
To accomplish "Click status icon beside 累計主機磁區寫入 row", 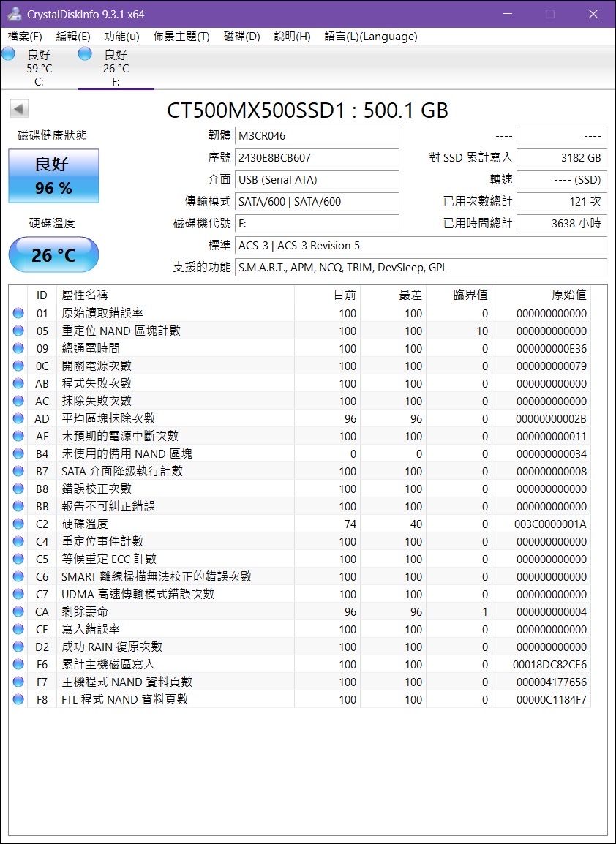I will [x=18, y=665].
